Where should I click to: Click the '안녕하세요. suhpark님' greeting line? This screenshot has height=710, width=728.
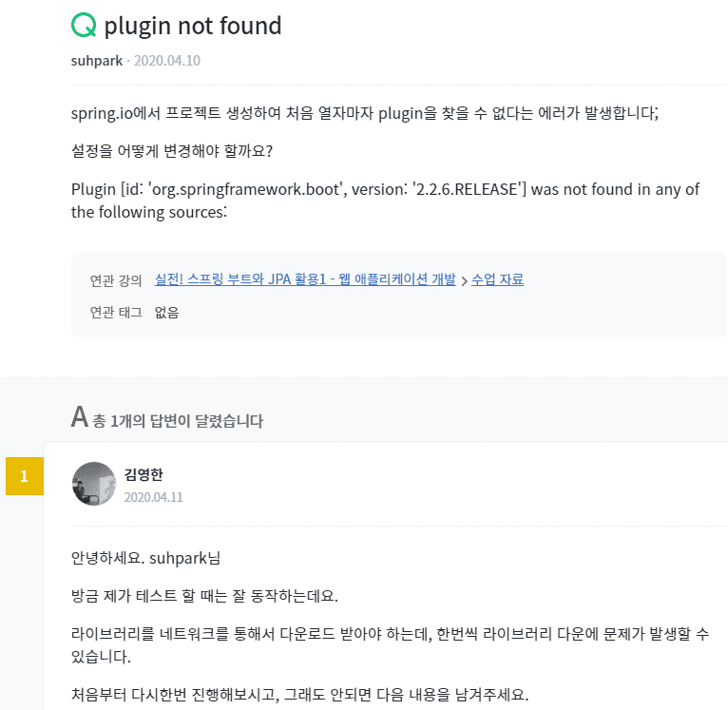(x=145, y=558)
